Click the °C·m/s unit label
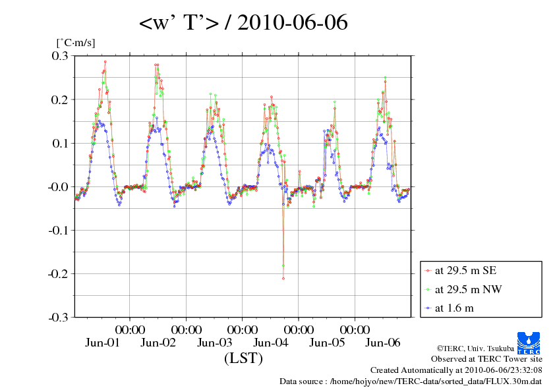This screenshot has height=392, width=555. click(x=76, y=43)
